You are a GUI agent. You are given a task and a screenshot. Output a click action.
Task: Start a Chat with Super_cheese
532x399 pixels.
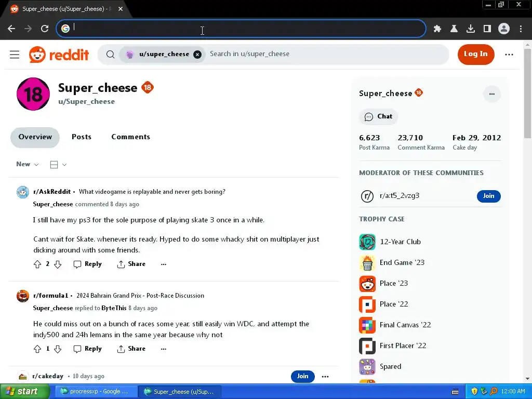point(378,117)
